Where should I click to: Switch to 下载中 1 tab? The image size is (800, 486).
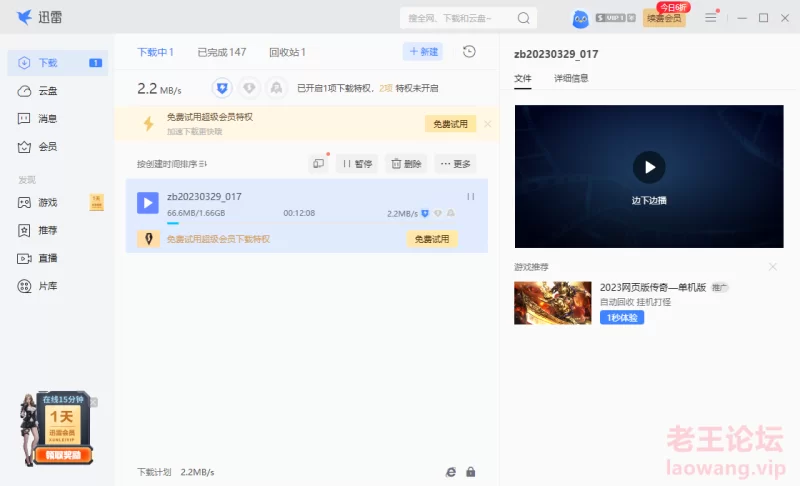tap(156, 52)
